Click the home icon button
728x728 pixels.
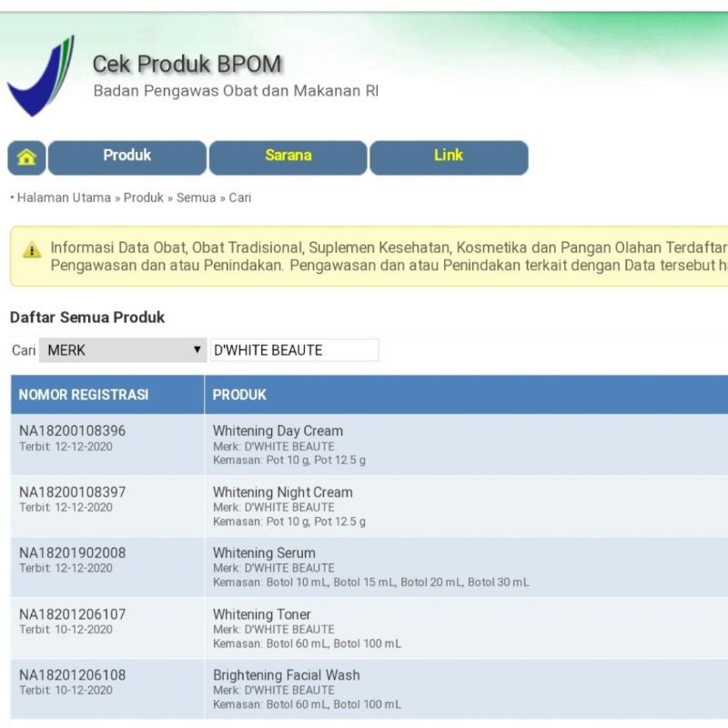[26, 157]
